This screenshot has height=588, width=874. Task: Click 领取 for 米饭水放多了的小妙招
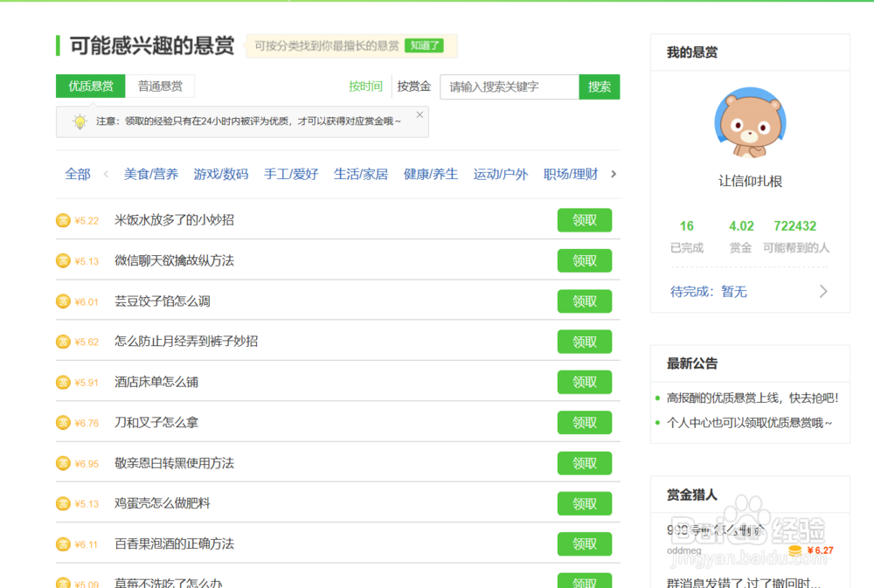pos(584,220)
